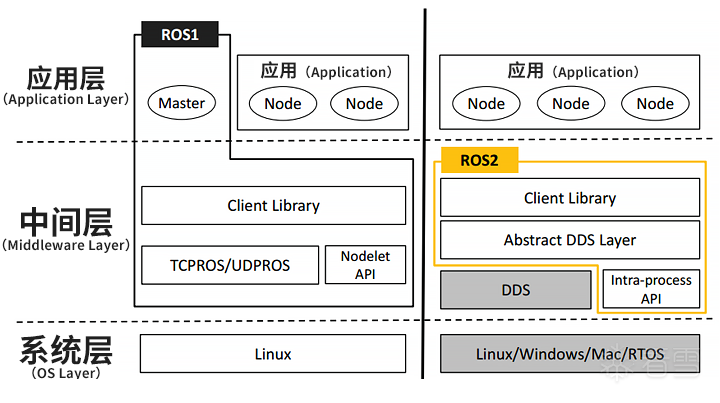This screenshot has width=720, height=403.
Task: Select the TCPROS/UDPROS box
Action: point(229,265)
